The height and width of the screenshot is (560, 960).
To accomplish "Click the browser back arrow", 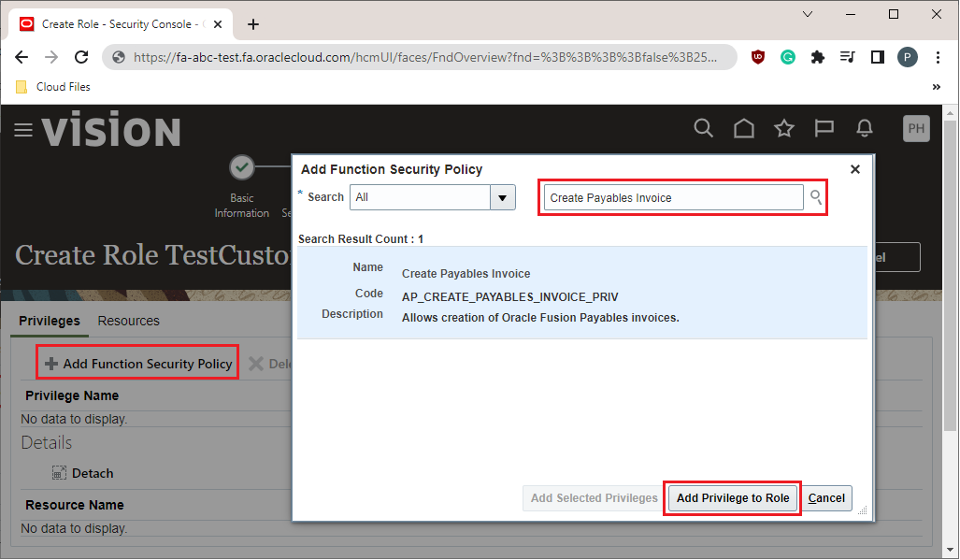I will tap(21, 57).
